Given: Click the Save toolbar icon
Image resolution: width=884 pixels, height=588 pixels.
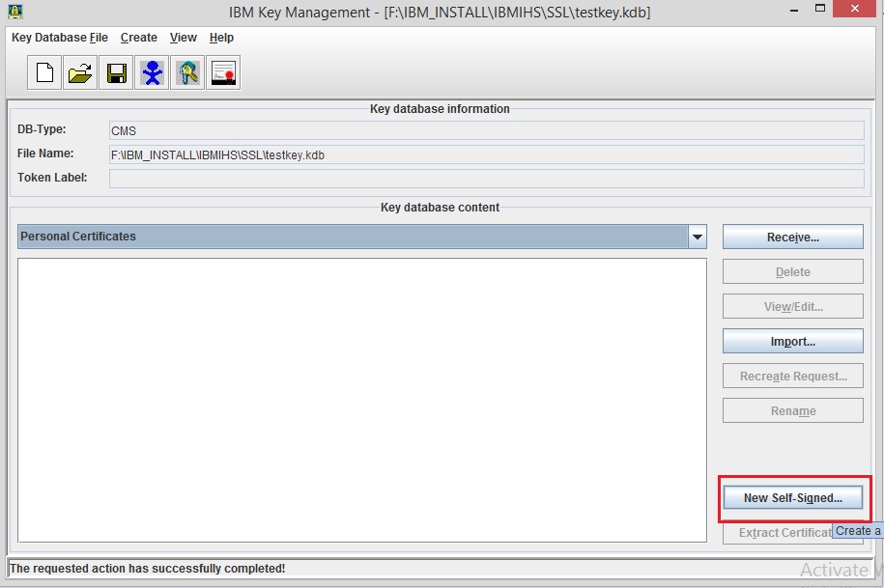Looking at the screenshot, I should 115,71.
